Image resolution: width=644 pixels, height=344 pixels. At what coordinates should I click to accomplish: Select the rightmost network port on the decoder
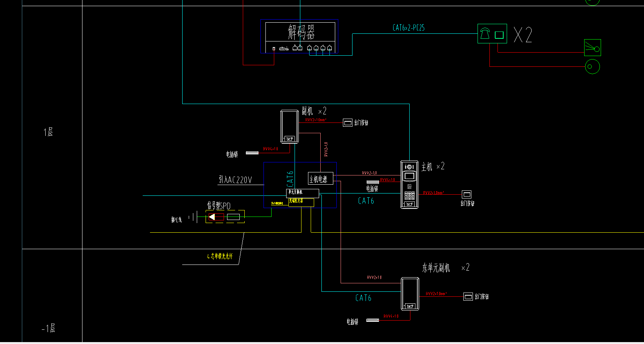(329, 48)
